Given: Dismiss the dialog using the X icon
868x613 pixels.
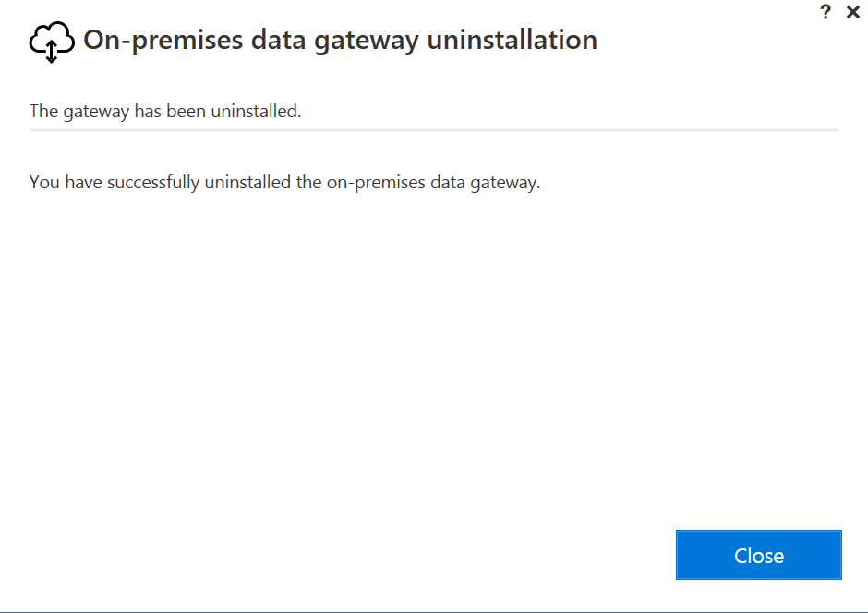Looking at the screenshot, I should pos(853,12).
